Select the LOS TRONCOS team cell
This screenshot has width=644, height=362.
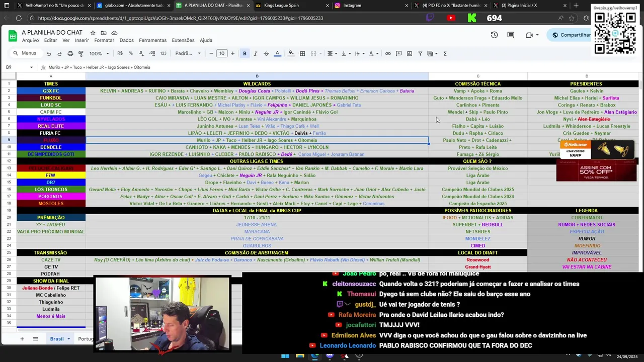point(51,190)
